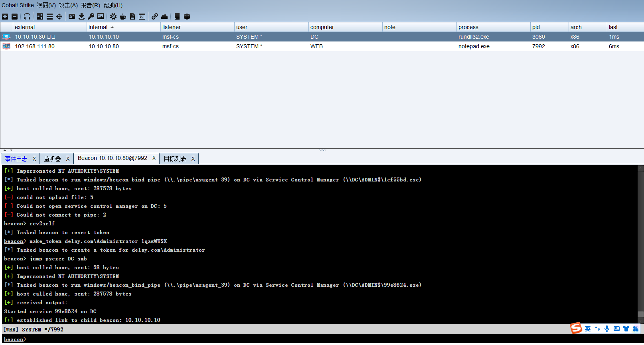The width and height of the screenshot is (644, 345).
Task: Click the disconnect from team server minus icon
Action: 15,16
